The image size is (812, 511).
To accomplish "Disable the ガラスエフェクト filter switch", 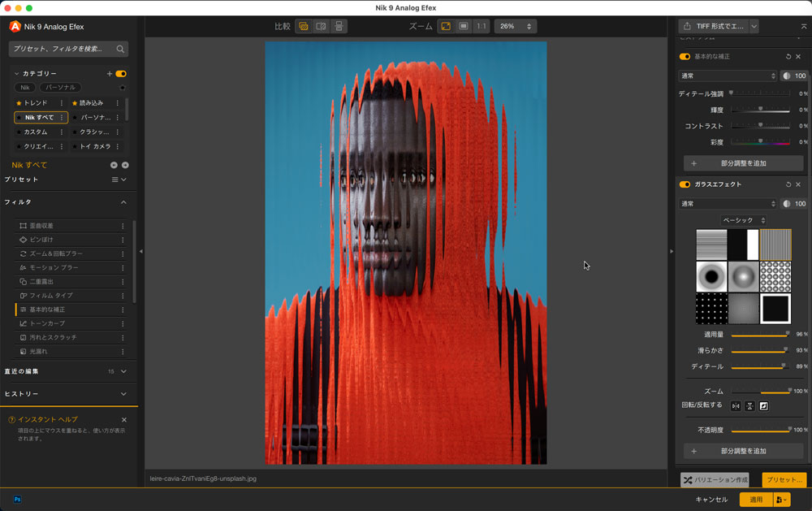I will (x=685, y=184).
